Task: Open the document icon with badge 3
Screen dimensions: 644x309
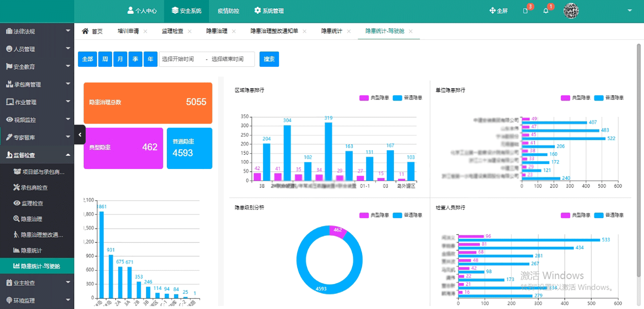Action: 526,11
